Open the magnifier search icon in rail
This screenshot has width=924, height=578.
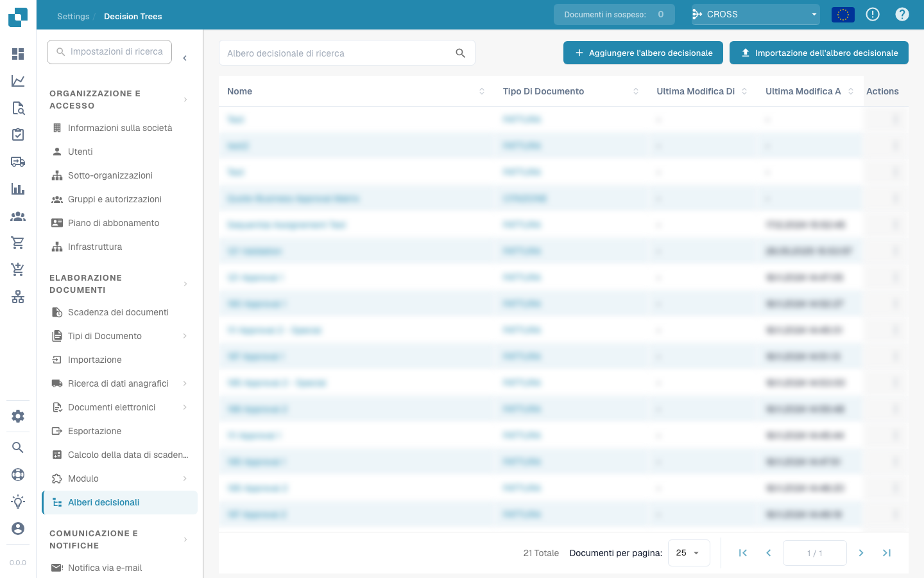[18, 448]
